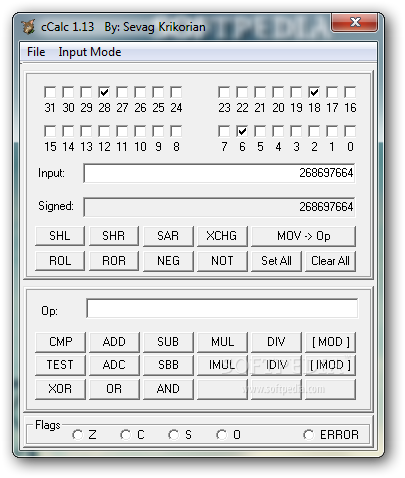Negate value with NEG button

pyautogui.click(x=168, y=261)
